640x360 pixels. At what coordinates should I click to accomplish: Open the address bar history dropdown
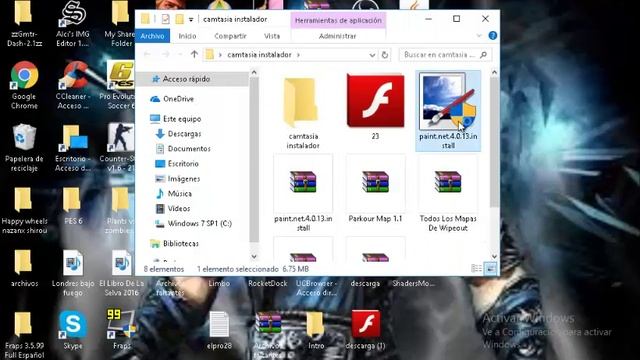372,55
